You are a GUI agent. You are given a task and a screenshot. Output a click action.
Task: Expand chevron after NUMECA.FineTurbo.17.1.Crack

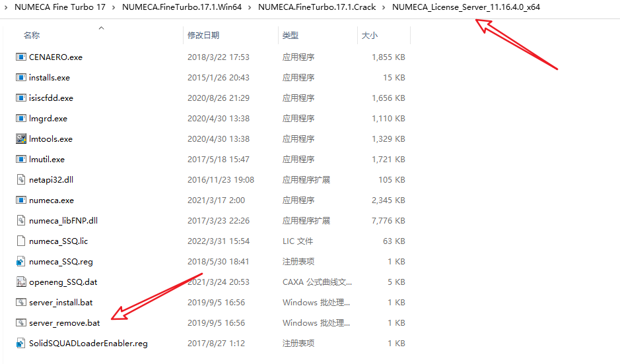(384, 7)
